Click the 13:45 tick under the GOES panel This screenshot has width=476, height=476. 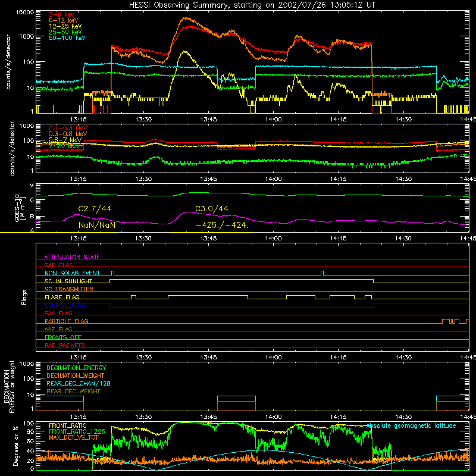208,239
